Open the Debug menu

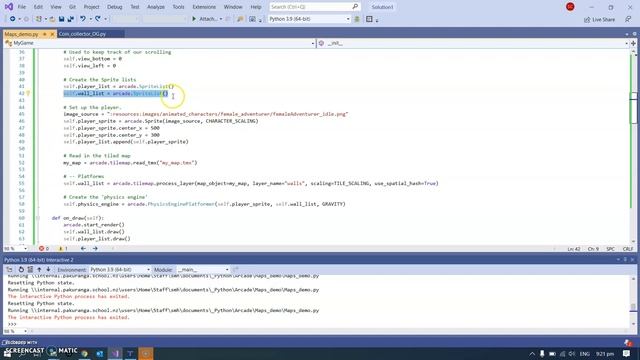[114, 7]
